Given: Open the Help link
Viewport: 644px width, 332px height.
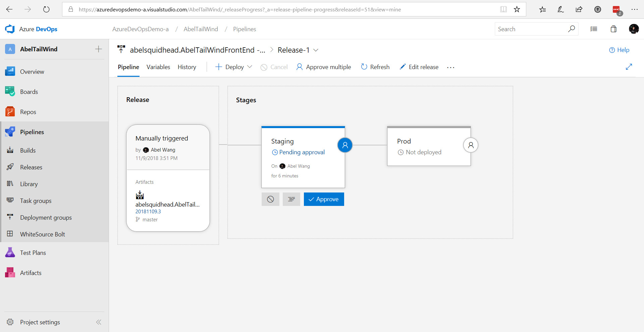Looking at the screenshot, I should pos(619,50).
